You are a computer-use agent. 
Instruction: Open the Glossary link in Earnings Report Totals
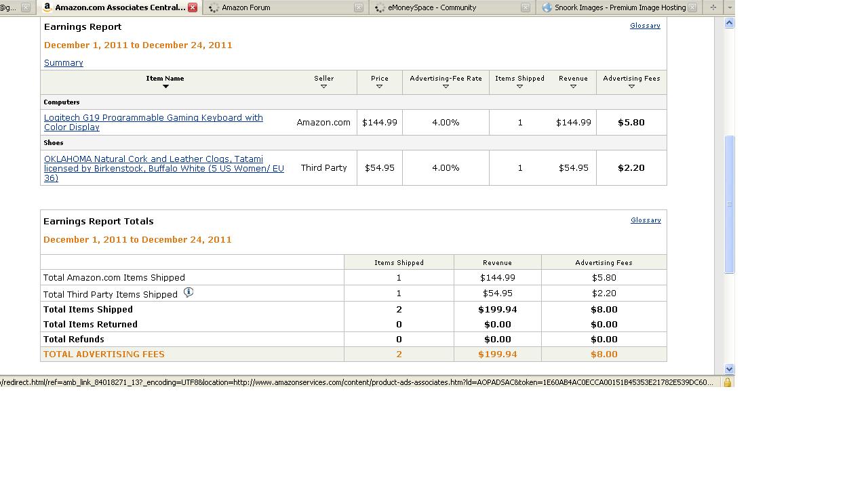tap(646, 220)
